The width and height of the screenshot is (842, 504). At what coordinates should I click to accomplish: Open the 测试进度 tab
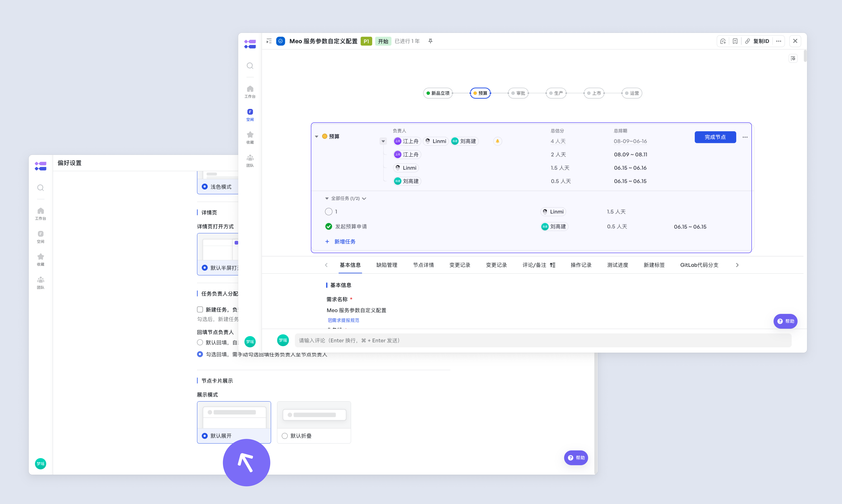[x=617, y=265]
